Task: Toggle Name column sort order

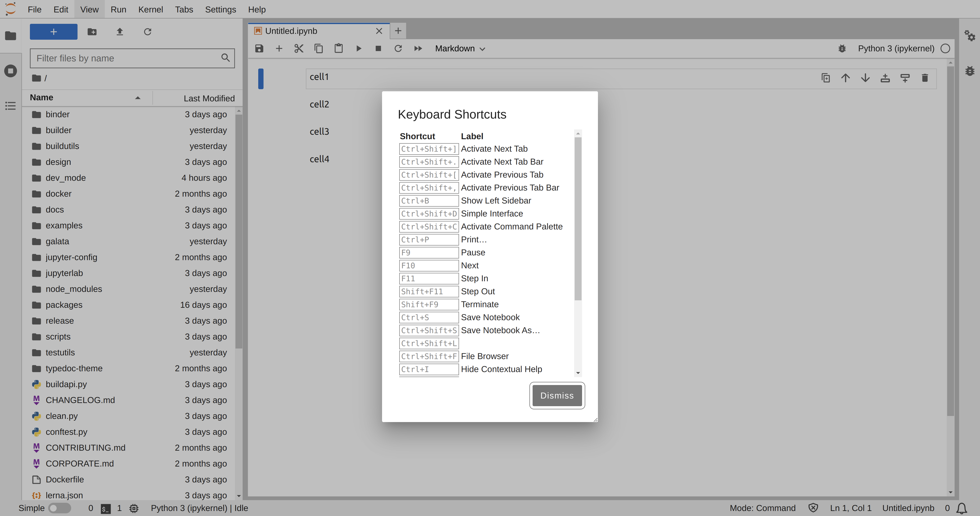Action: pos(42,97)
